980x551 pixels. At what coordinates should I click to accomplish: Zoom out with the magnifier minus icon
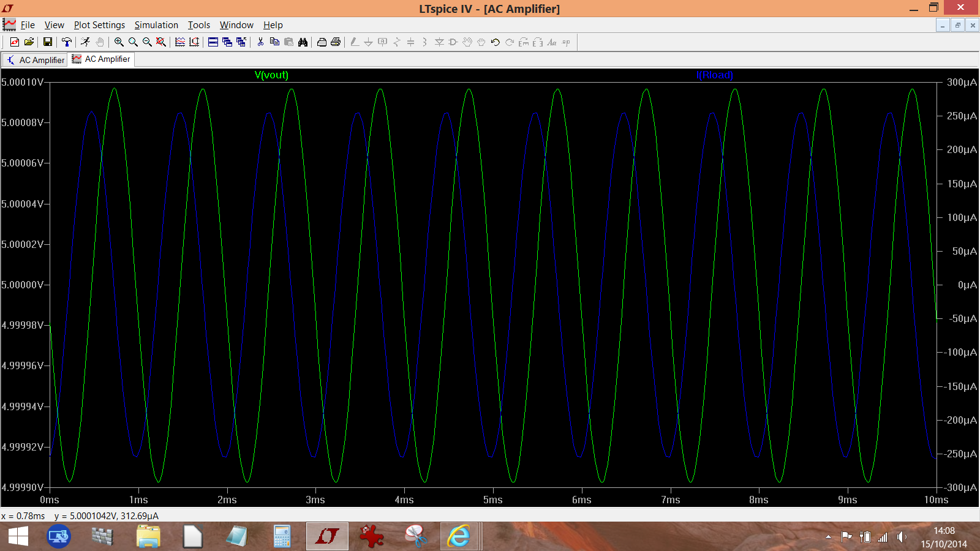(x=147, y=42)
